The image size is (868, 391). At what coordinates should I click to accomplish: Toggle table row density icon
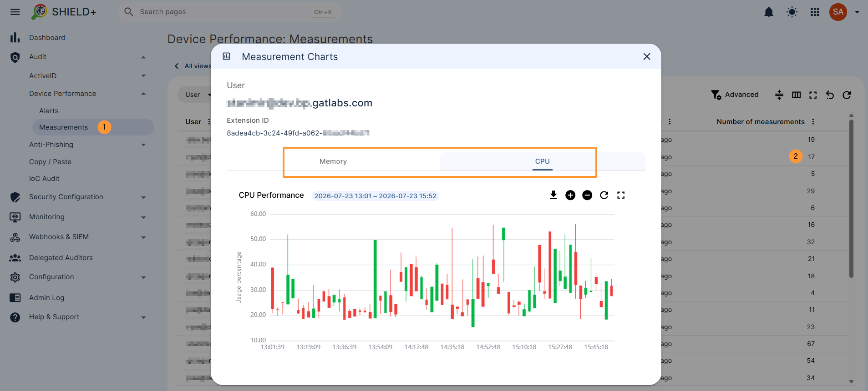pos(779,95)
